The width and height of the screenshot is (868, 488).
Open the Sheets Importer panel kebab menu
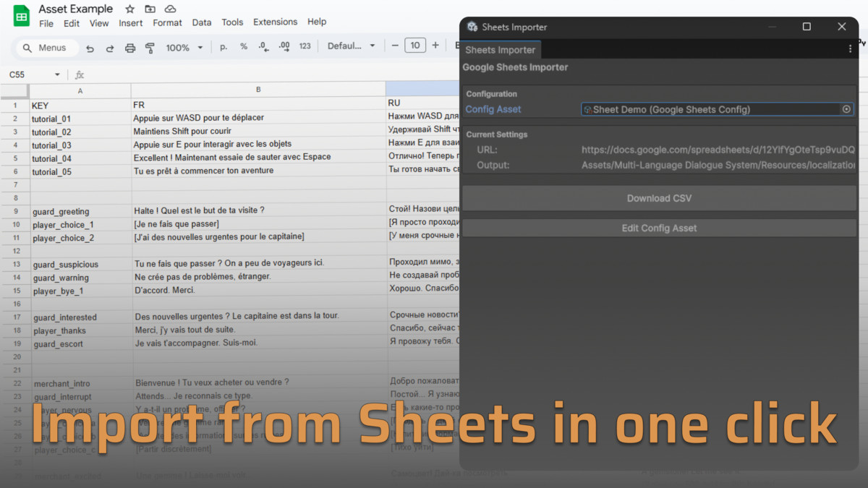(850, 49)
